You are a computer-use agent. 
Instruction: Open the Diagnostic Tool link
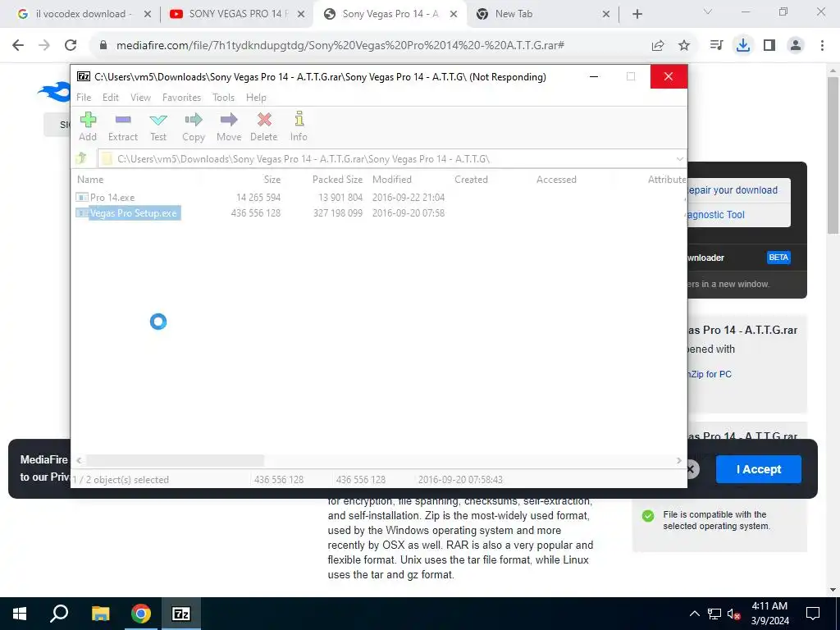(x=716, y=215)
